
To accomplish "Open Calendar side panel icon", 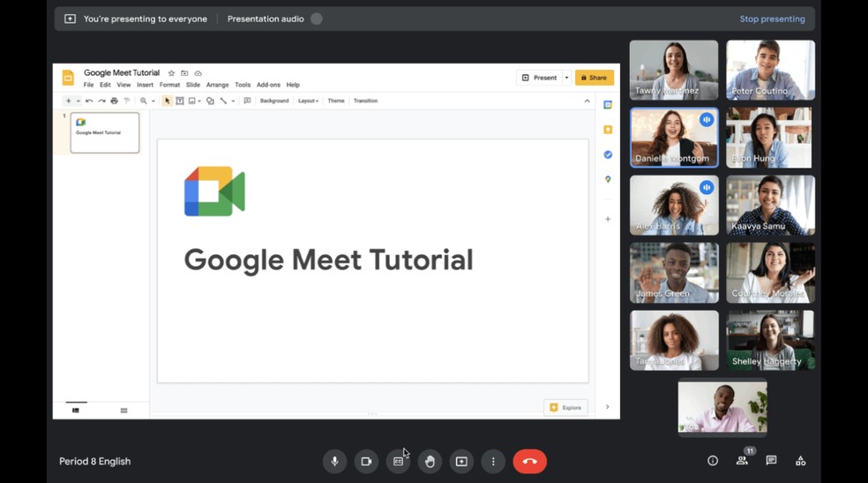I will pos(608,105).
